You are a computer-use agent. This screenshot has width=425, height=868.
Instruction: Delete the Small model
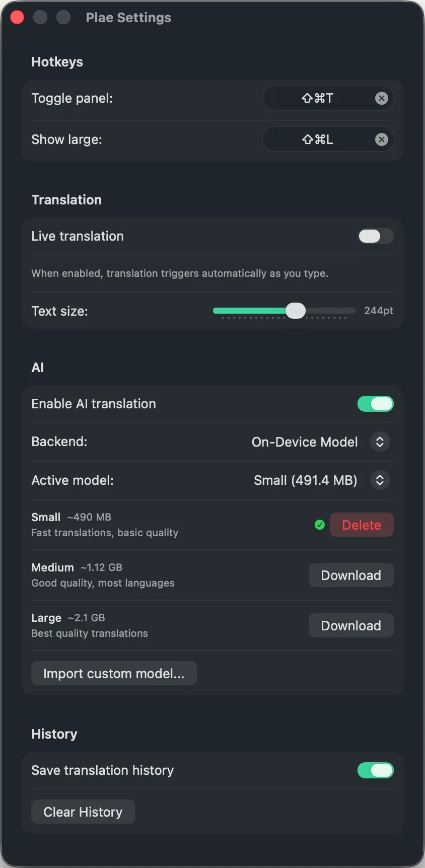pyautogui.click(x=361, y=524)
